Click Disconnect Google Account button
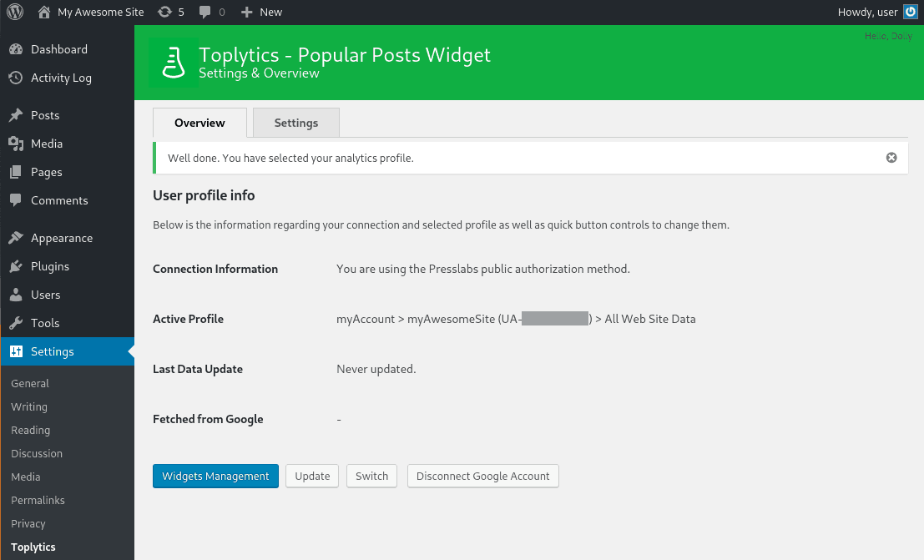 [x=483, y=476]
